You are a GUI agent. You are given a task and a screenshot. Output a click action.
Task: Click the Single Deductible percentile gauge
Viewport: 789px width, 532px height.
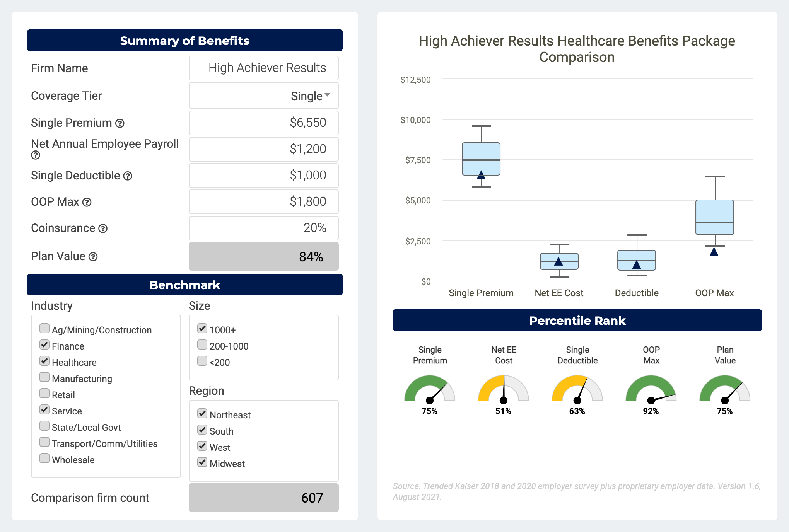tap(577, 389)
